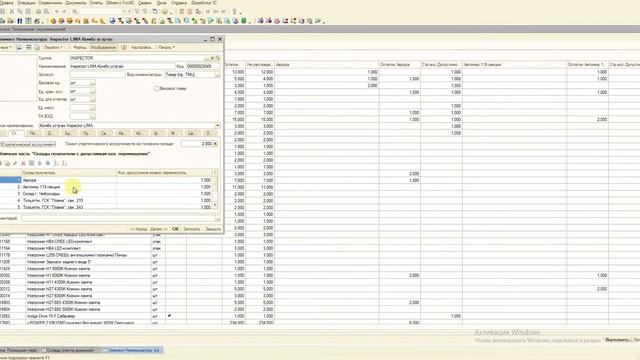Click the << Назад button
The width and height of the screenshot is (640, 360).
[138, 229]
